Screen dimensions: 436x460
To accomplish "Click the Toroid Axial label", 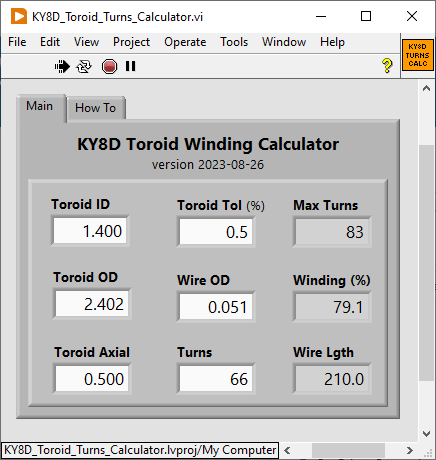I will tap(92, 352).
